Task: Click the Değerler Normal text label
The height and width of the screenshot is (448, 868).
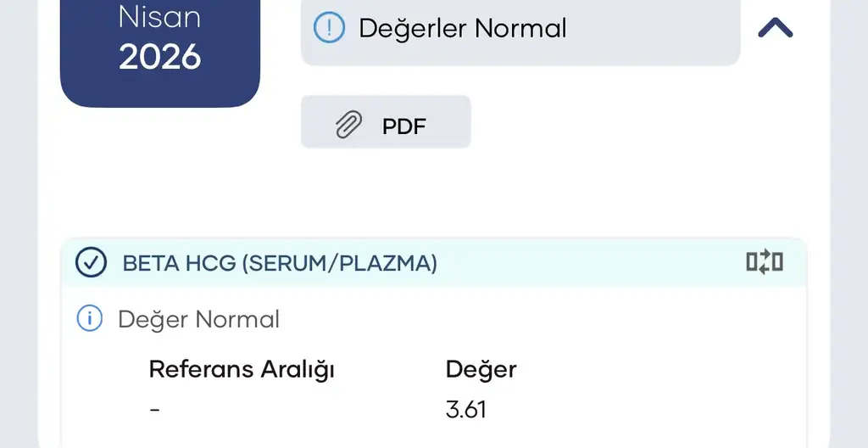Action: 463,29
